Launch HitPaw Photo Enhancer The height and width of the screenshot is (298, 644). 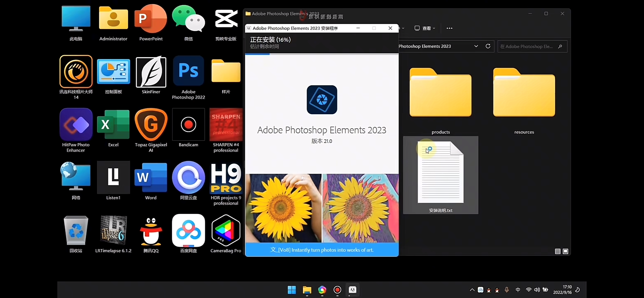tap(76, 130)
